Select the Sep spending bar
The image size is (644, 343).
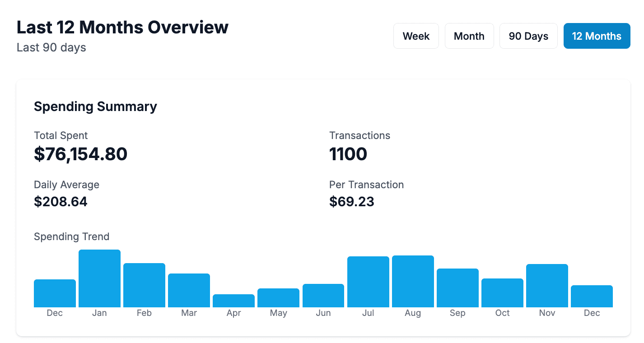coord(457,288)
